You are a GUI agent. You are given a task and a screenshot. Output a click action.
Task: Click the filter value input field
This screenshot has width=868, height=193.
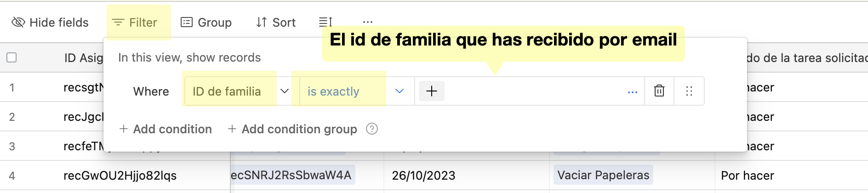point(533,91)
